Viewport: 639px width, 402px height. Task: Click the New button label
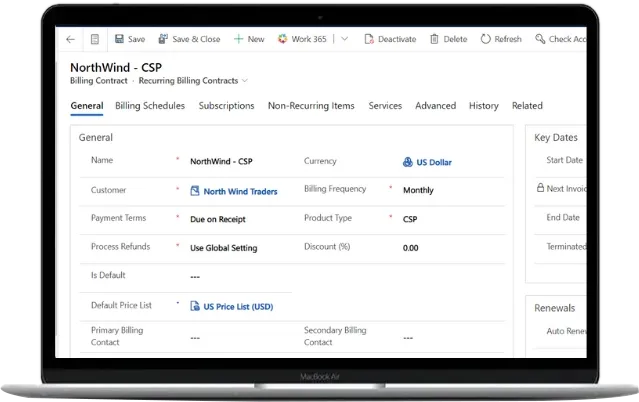(256, 39)
